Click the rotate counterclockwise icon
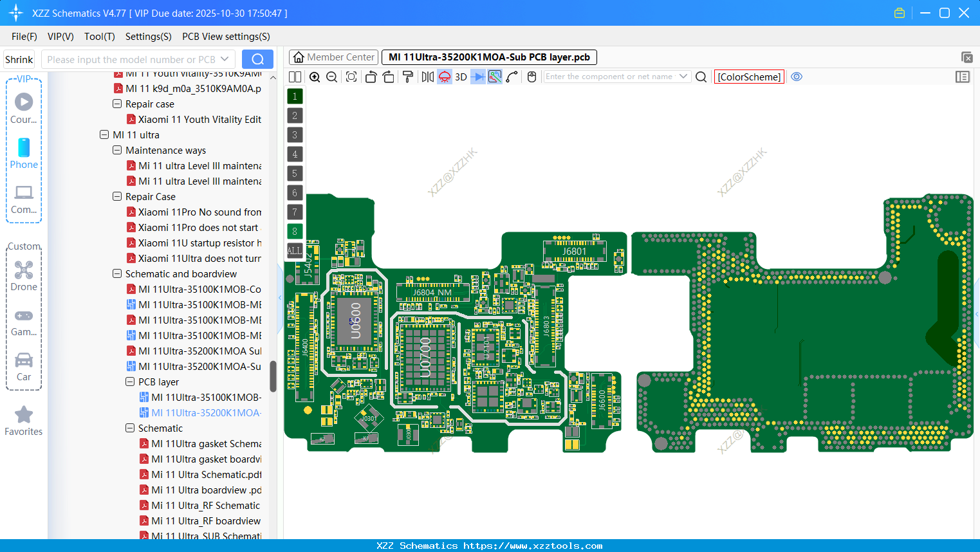 coord(371,77)
